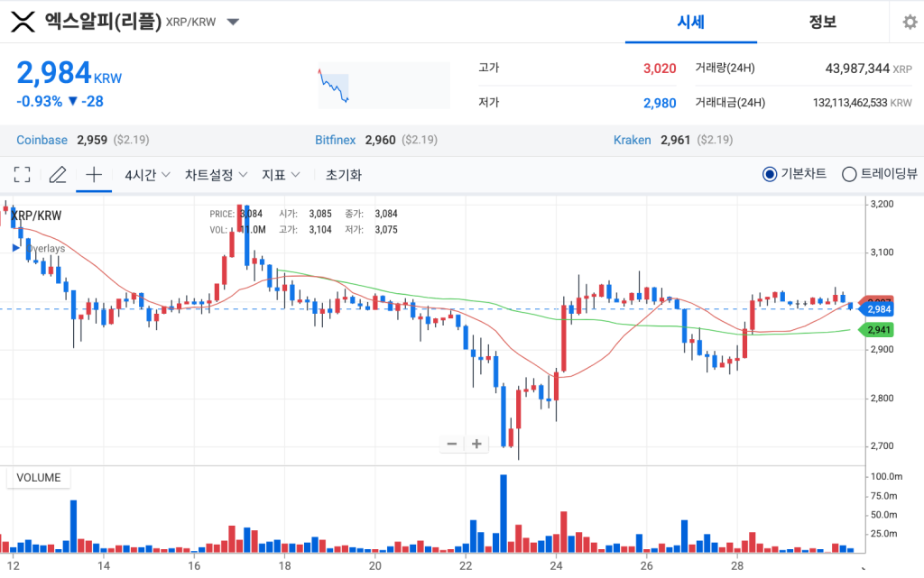
Task: Select the 기본차트 radio button
Action: coord(769,174)
